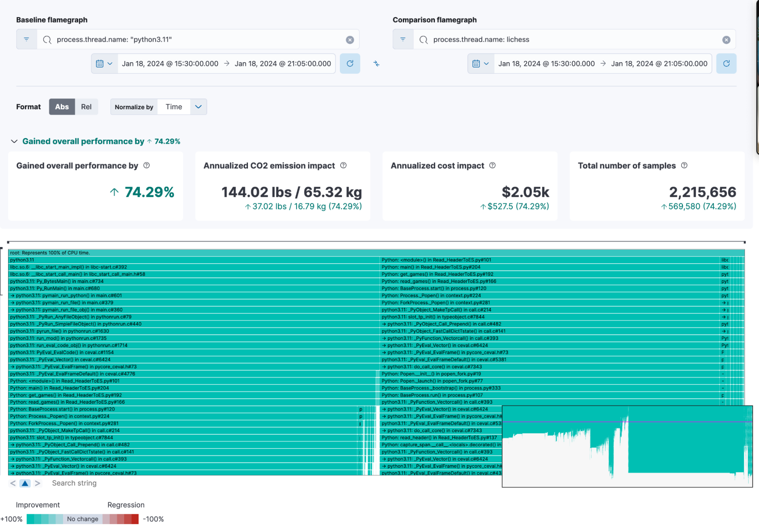Focus the Search string field
The width and height of the screenshot is (759, 532).
coord(74,483)
